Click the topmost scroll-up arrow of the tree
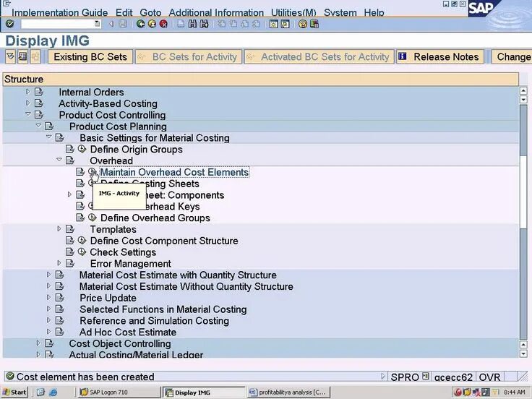Screen dimensions: 532x399 523,90
